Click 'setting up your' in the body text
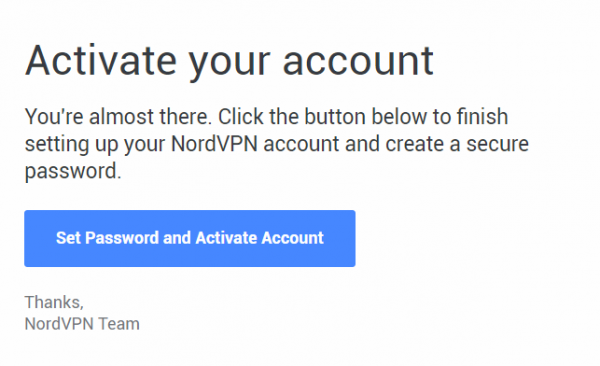The width and height of the screenshot is (600, 366). 95,145
